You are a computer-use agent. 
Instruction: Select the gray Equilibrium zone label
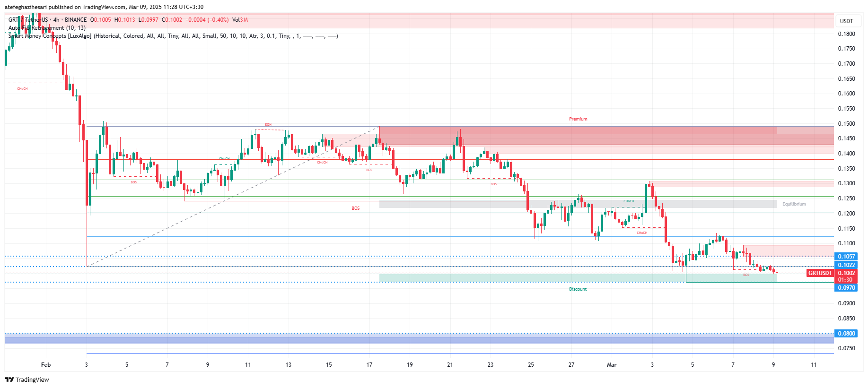pos(794,204)
